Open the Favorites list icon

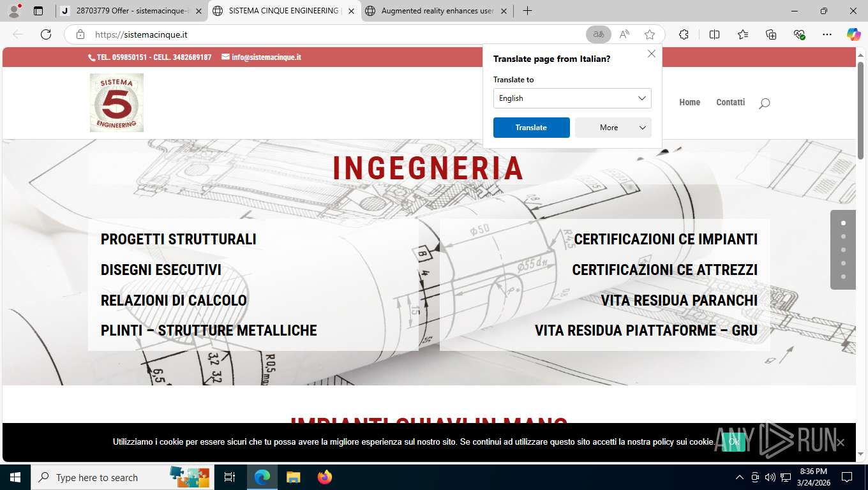(x=743, y=34)
